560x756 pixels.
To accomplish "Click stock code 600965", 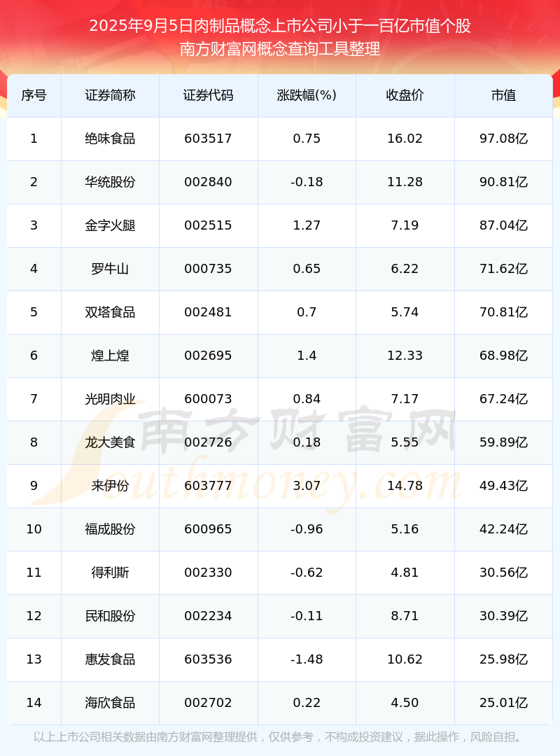I will 209,529.
